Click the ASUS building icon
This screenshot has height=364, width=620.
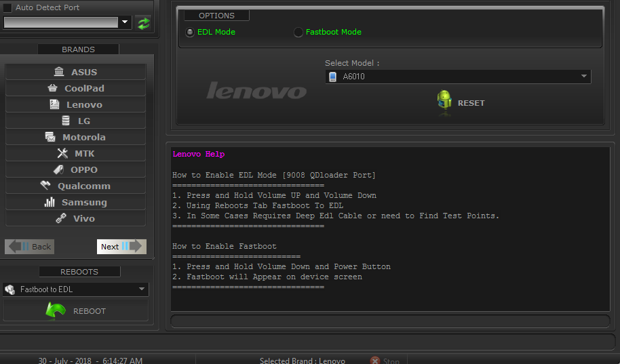[59, 72]
